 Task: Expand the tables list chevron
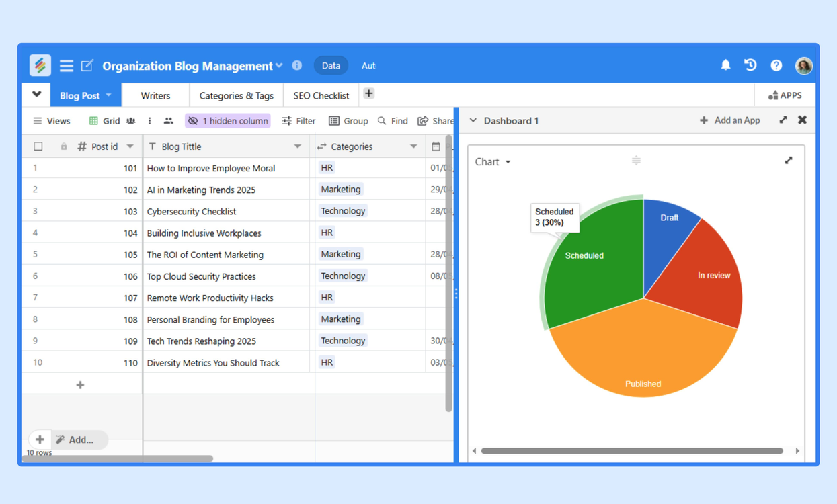click(x=36, y=95)
